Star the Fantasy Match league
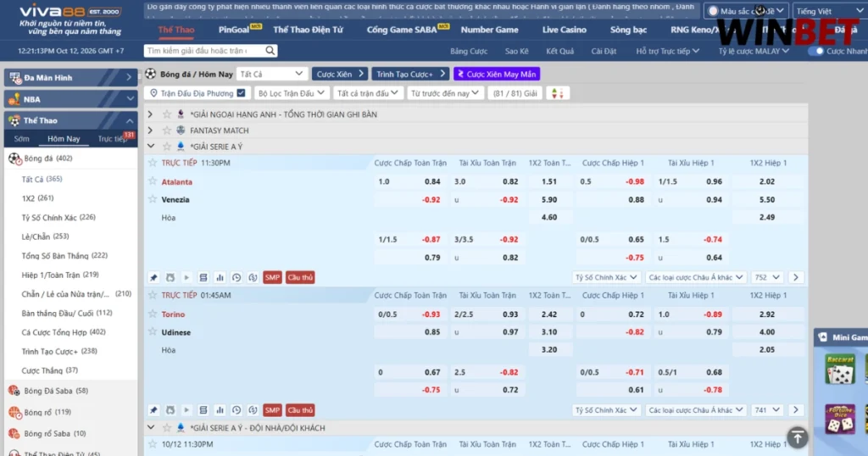 click(167, 131)
